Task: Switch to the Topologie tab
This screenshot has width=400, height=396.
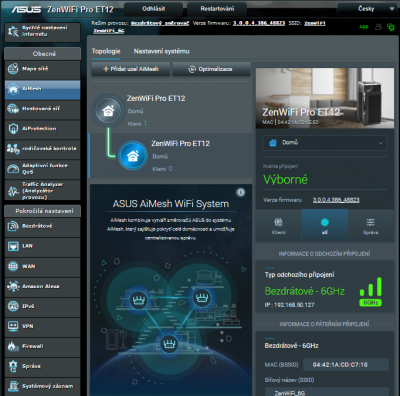Action: pos(106,51)
